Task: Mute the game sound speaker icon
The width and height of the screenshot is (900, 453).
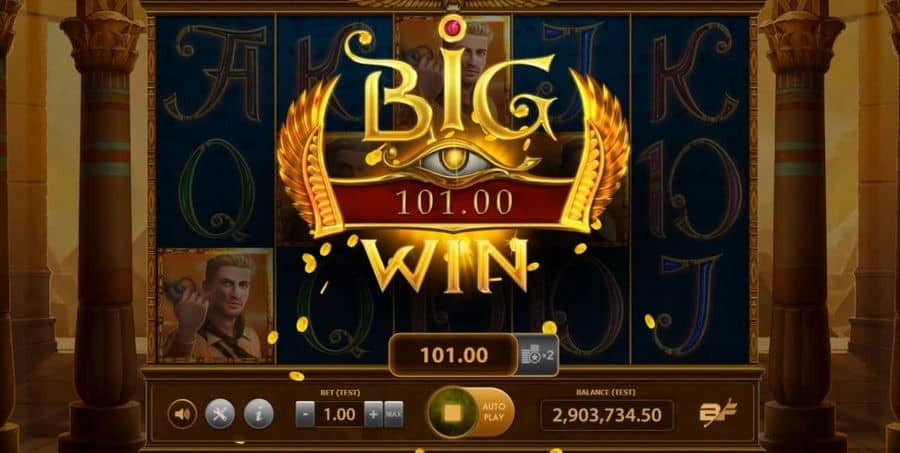Action: click(182, 414)
